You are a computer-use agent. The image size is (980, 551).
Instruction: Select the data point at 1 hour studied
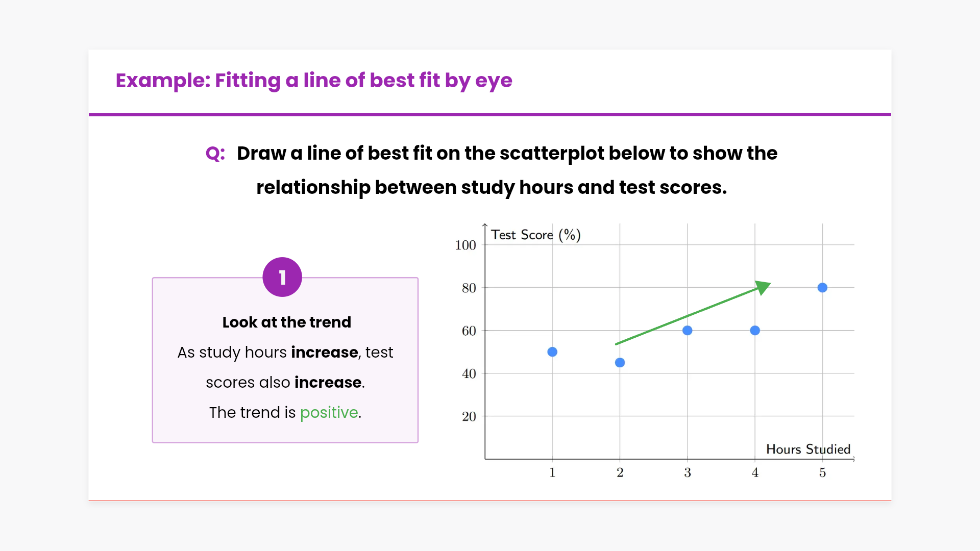(552, 352)
